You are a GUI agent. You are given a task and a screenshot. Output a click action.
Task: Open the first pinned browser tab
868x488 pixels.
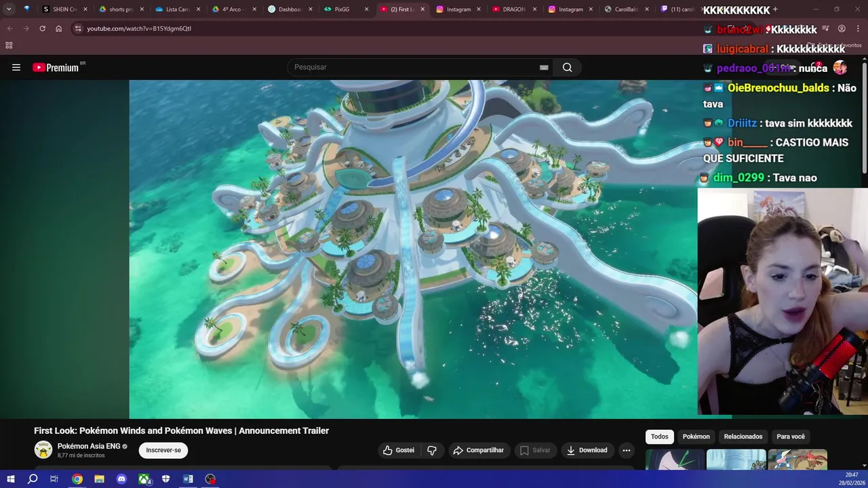[x=26, y=9]
